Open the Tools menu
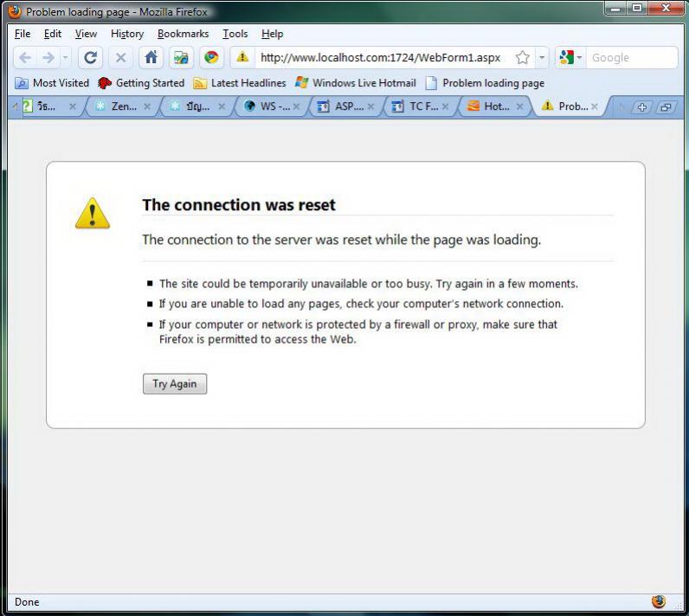 [x=235, y=34]
